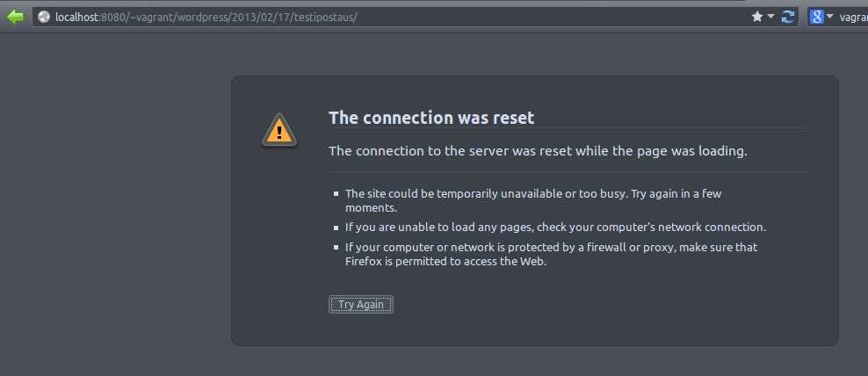Click the temporarily unavailable bullet text
This screenshot has height=376, width=868.
pyautogui.click(x=533, y=201)
